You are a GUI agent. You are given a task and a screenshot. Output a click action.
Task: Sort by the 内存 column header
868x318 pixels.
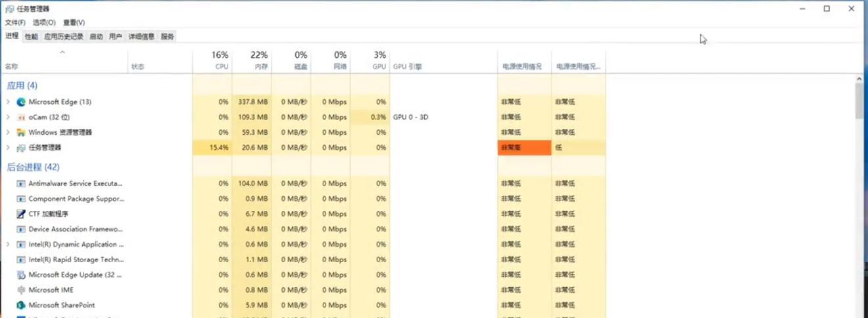pos(251,60)
